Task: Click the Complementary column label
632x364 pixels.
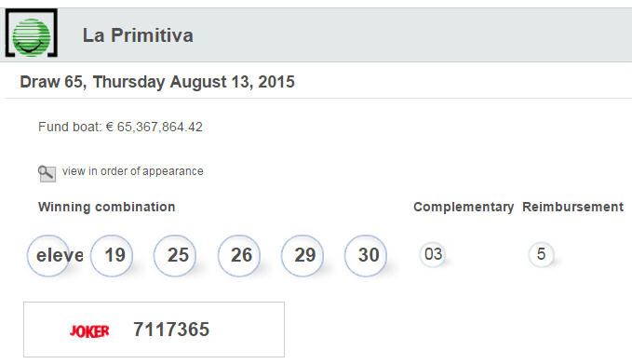Action: [x=464, y=207]
